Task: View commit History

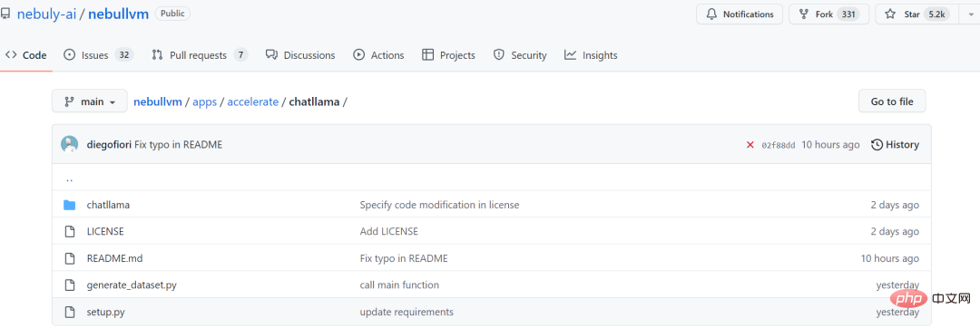Action: (895, 145)
